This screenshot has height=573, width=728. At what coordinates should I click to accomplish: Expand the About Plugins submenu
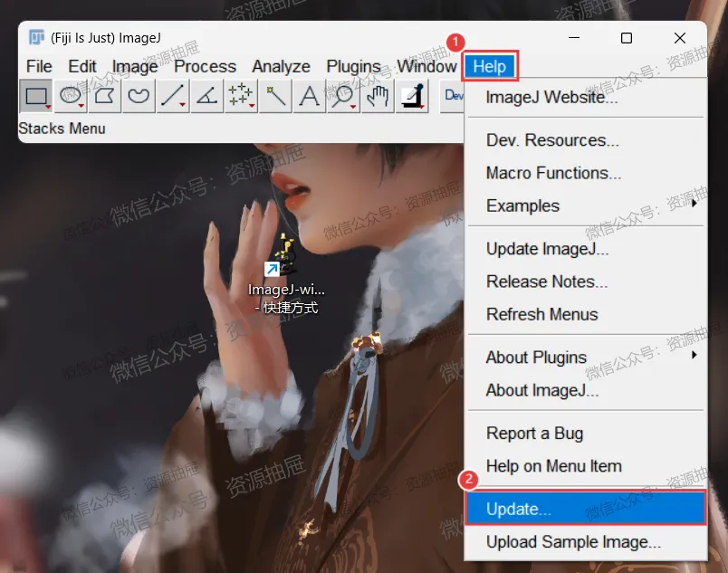coord(586,358)
